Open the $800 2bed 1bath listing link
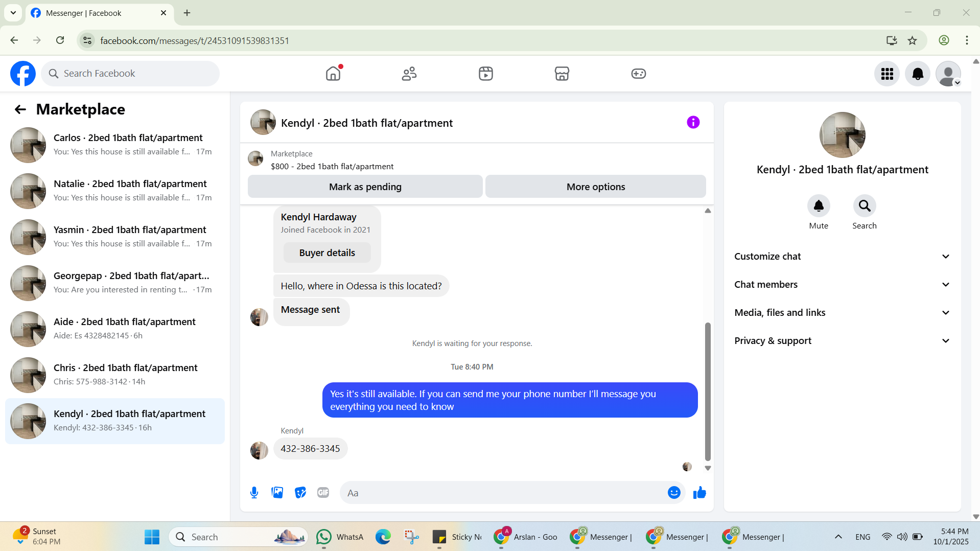The width and height of the screenshot is (980, 551). pos(332,167)
